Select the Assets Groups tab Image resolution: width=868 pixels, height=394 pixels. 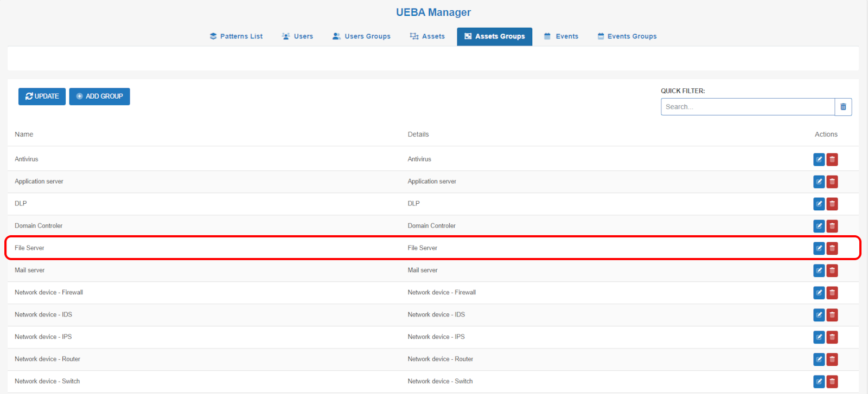click(494, 36)
